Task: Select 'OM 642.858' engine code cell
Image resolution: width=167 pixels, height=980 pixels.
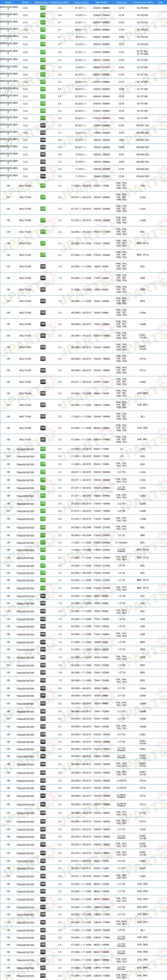Action: point(143,176)
